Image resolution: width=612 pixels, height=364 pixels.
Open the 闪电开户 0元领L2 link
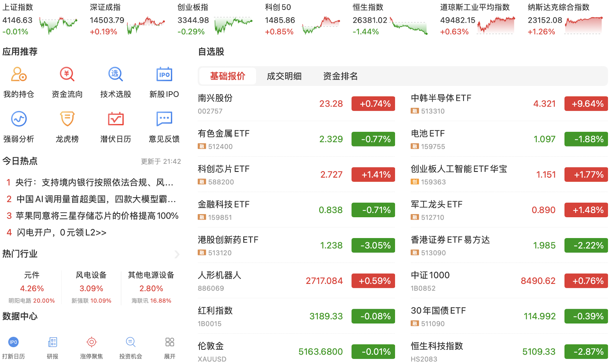pos(62,232)
